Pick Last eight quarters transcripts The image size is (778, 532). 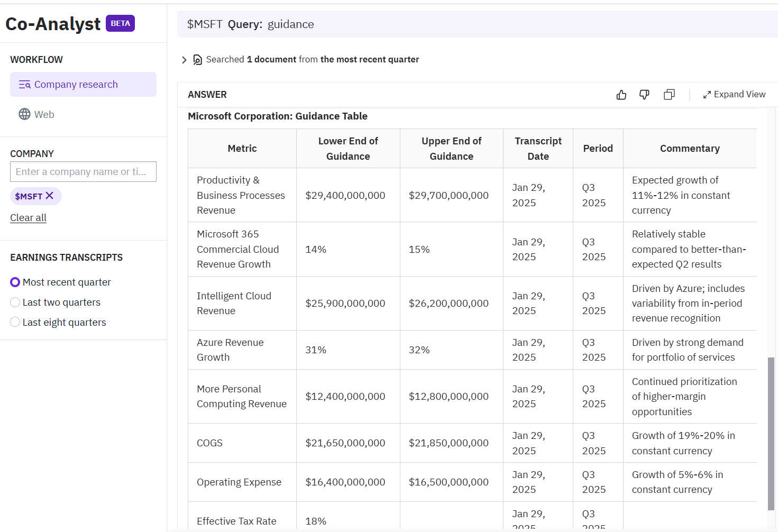coord(15,322)
